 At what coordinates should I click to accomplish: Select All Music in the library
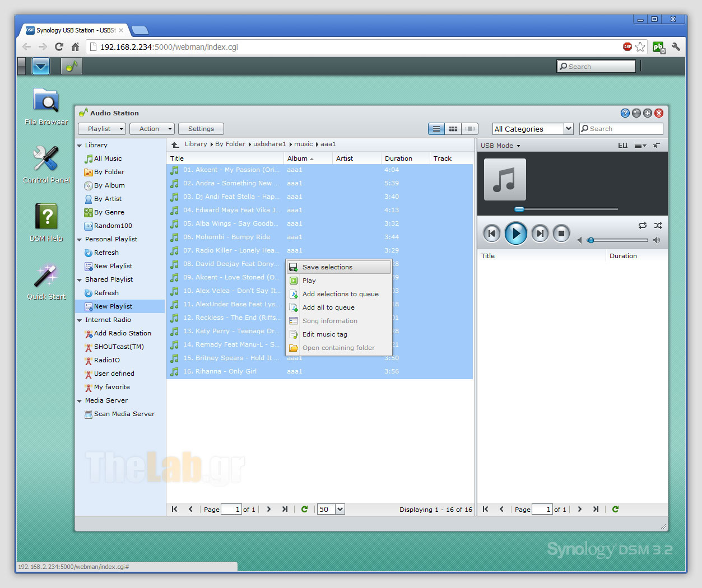coord(108,158)
